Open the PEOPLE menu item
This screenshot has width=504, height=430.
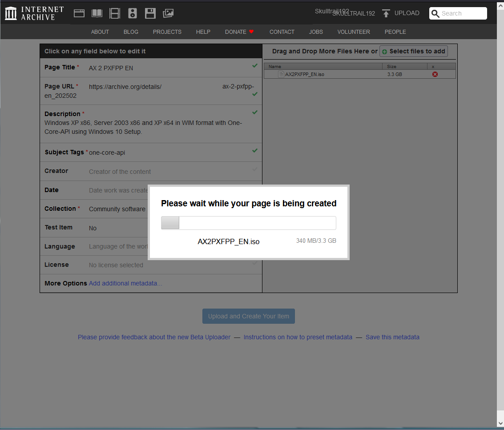click(x=395, y=32)
